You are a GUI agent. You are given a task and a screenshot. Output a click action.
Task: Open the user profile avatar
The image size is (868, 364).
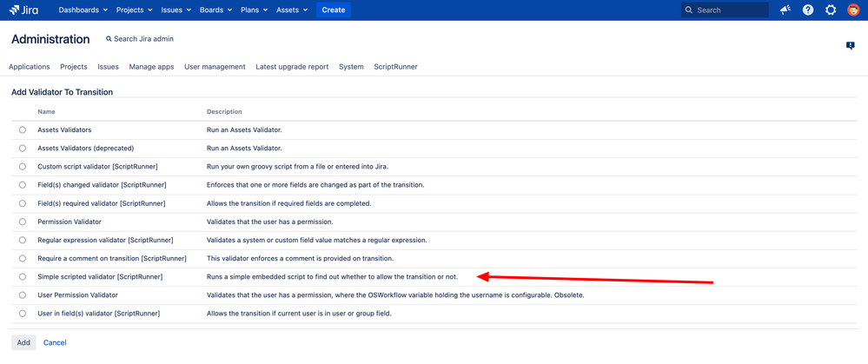click(x=853, y=10)
